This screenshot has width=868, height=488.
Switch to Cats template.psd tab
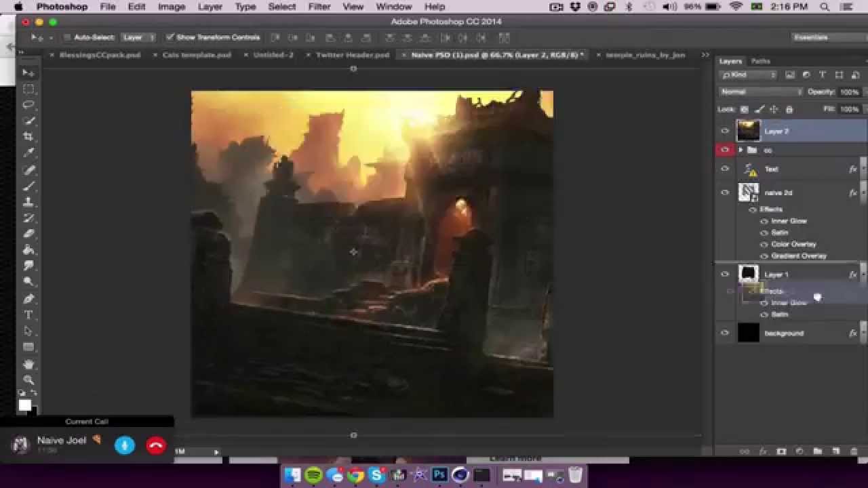point(196,55)
